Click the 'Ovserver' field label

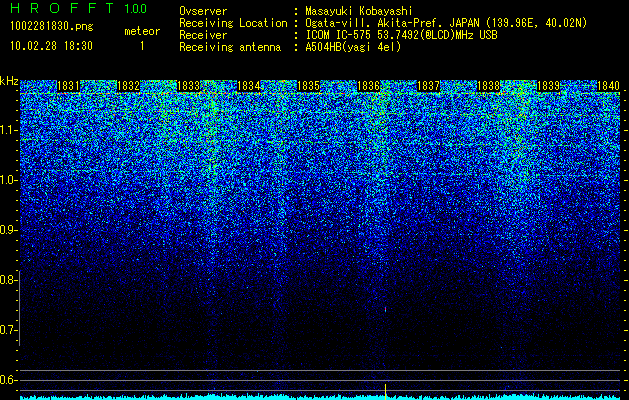(203, 11)
